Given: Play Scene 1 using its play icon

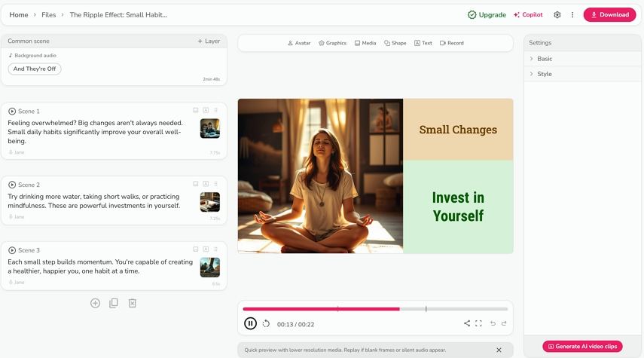Looking at the screenshot, I should (12, 112).
